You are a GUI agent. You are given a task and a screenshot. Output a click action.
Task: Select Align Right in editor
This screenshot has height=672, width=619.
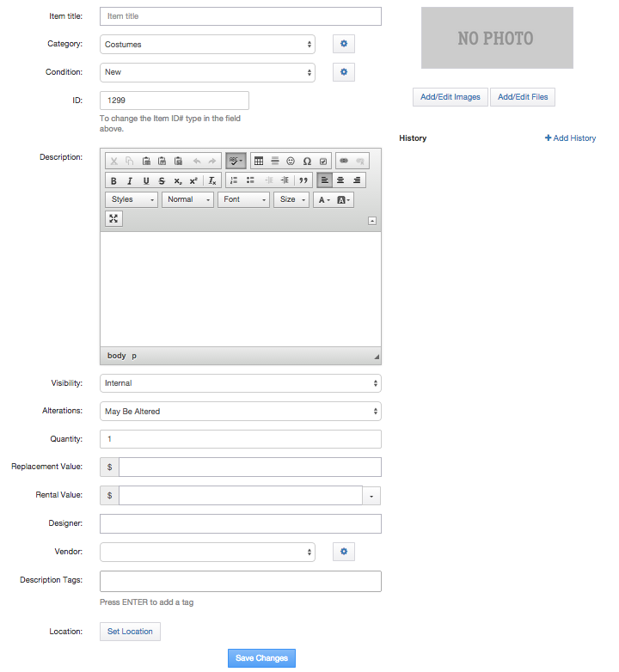357,180
